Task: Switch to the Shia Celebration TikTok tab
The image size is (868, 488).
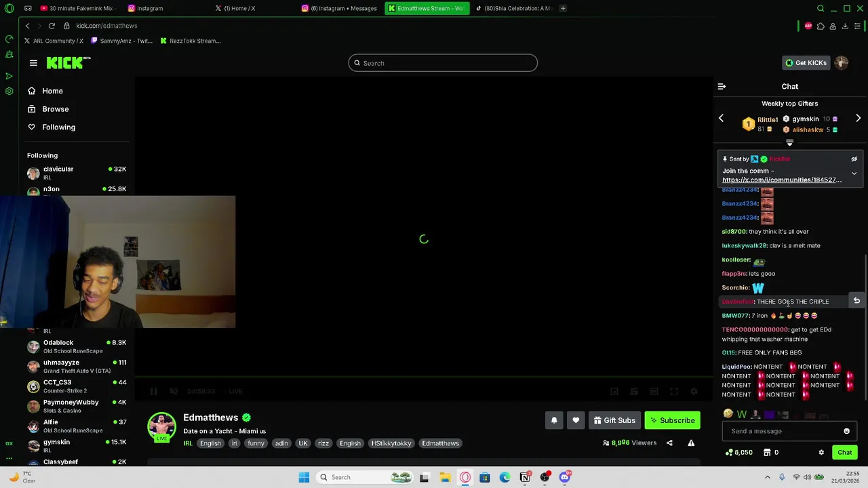Action: click(x=513, y=8)
